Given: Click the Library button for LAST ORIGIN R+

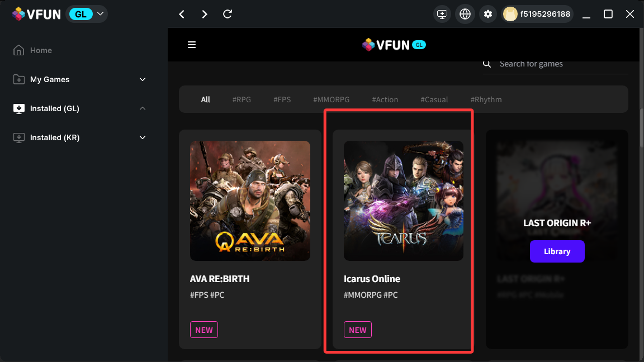Looking at the screenshot, I should tap(557, 251).
